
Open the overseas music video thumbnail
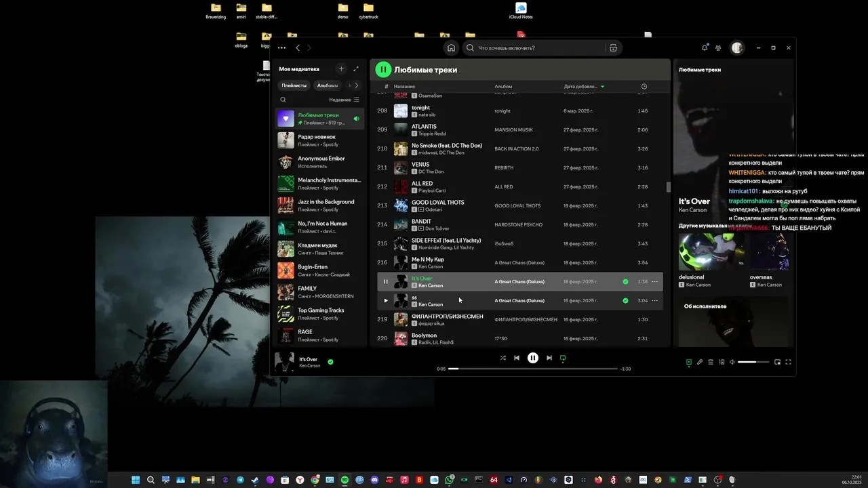coord(770,251)
